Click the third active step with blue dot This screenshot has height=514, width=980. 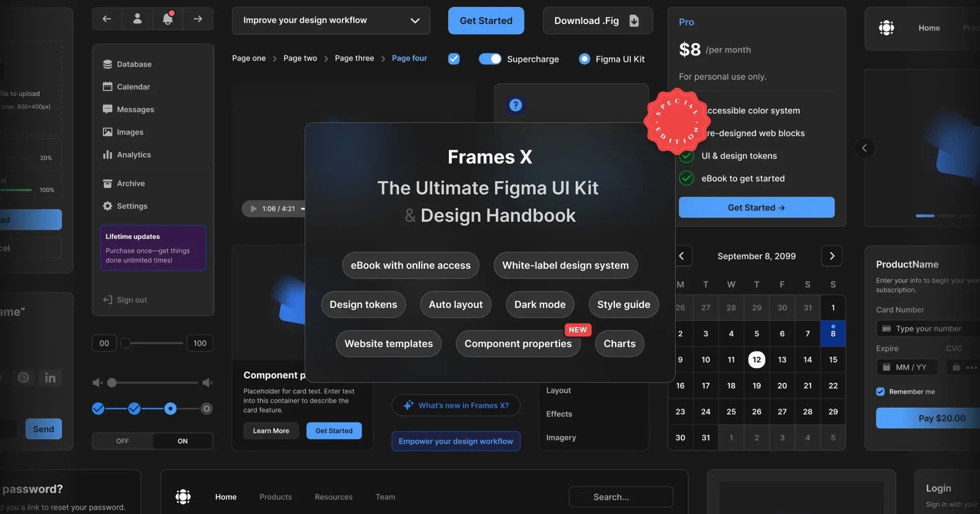[171, 408]
